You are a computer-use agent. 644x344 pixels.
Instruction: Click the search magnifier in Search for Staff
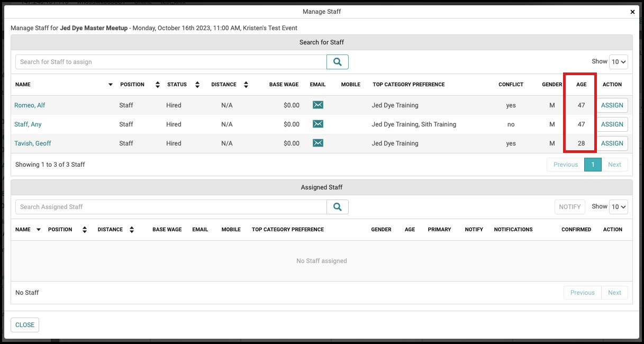338,62
